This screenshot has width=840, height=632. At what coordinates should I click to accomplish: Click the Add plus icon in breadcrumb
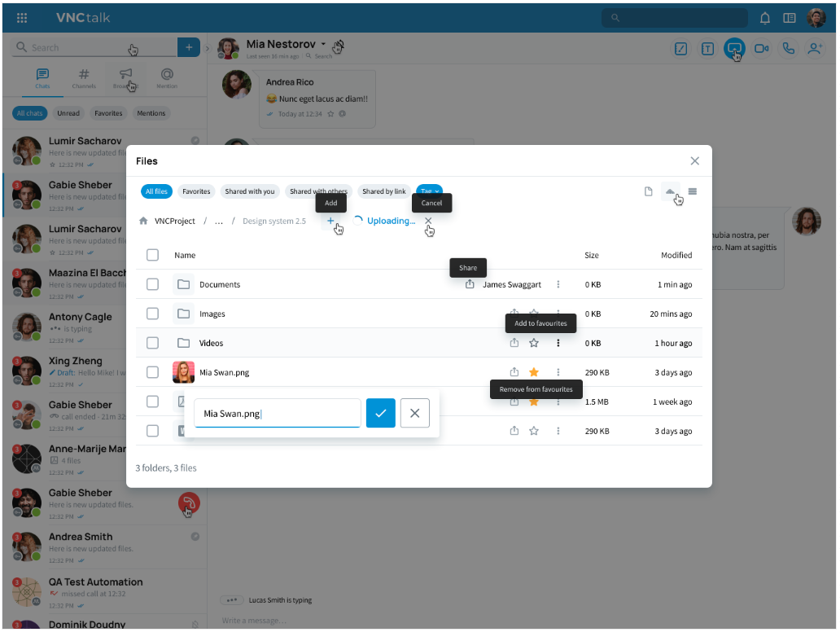[330, 221]
